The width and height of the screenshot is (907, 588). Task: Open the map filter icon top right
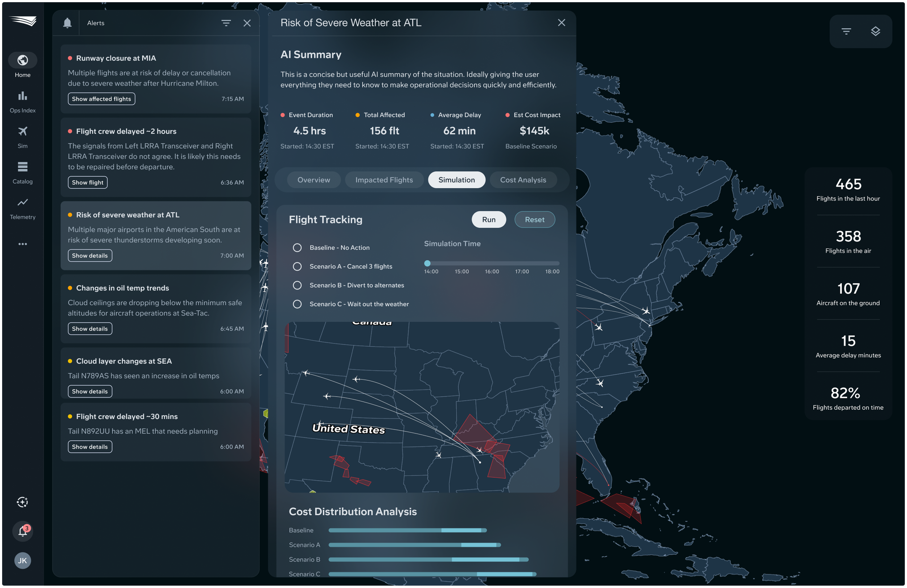846,31
